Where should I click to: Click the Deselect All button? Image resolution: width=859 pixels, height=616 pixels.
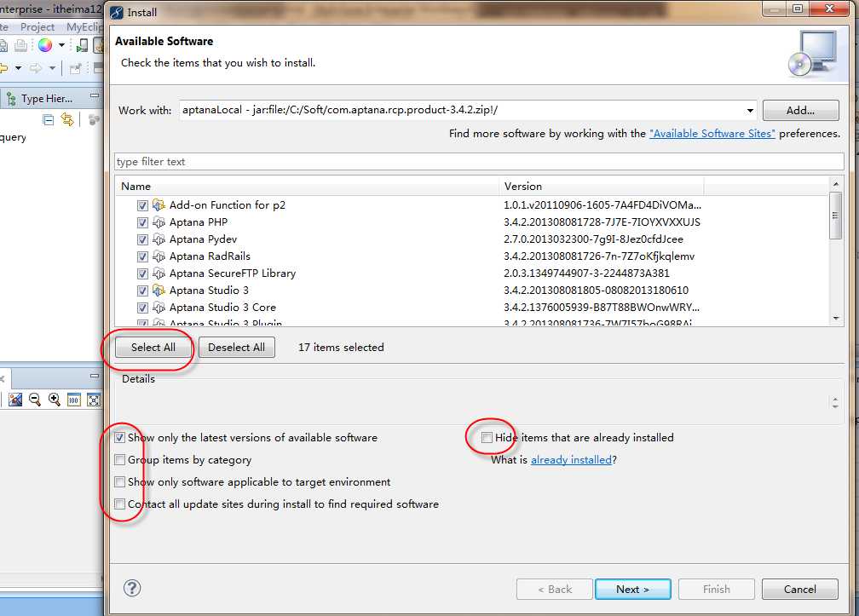(237, 347)
